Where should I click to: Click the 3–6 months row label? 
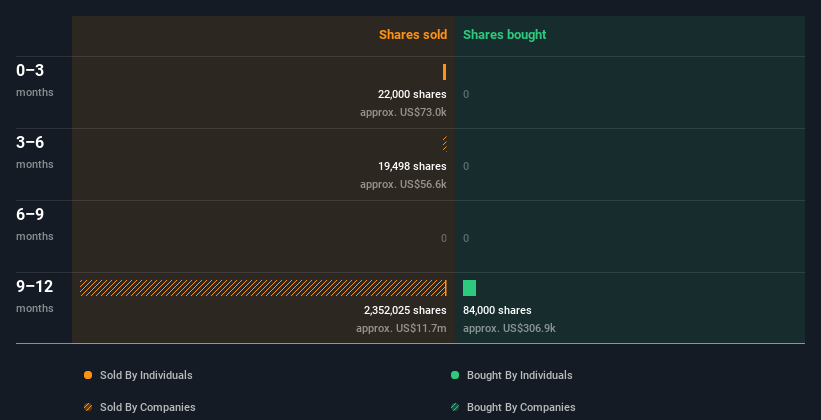pos(35,152)
